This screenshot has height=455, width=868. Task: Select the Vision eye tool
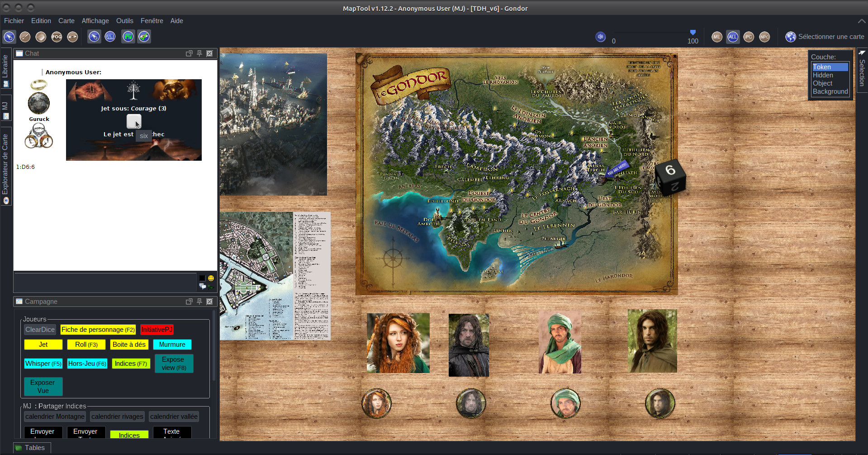pos(72,37)
